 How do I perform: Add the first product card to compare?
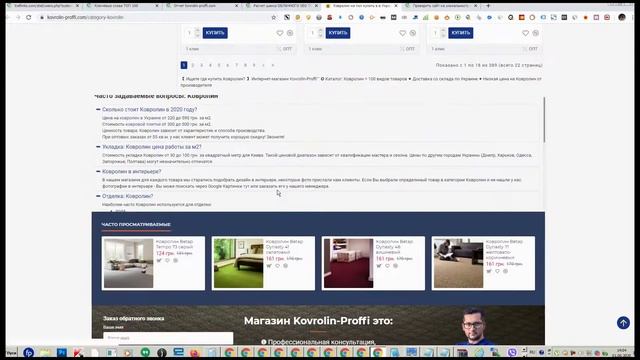tap(290, 33)
